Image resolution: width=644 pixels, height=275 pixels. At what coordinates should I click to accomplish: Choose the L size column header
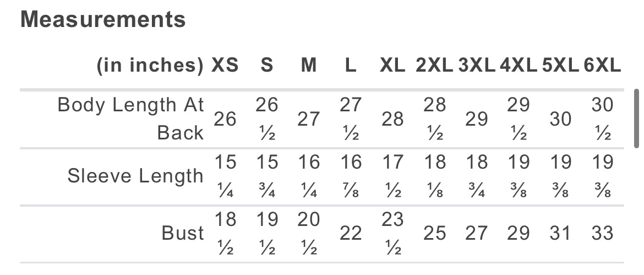tap(351, 66)
